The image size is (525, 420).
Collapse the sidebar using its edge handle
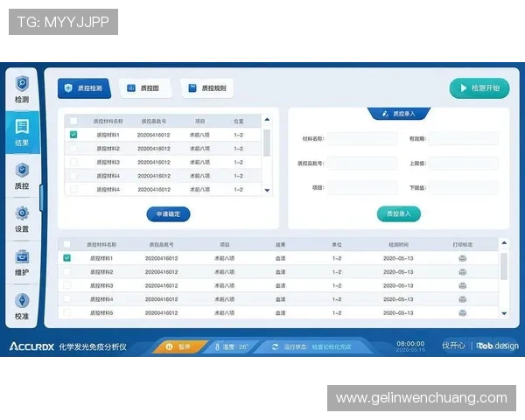point(41,198)
